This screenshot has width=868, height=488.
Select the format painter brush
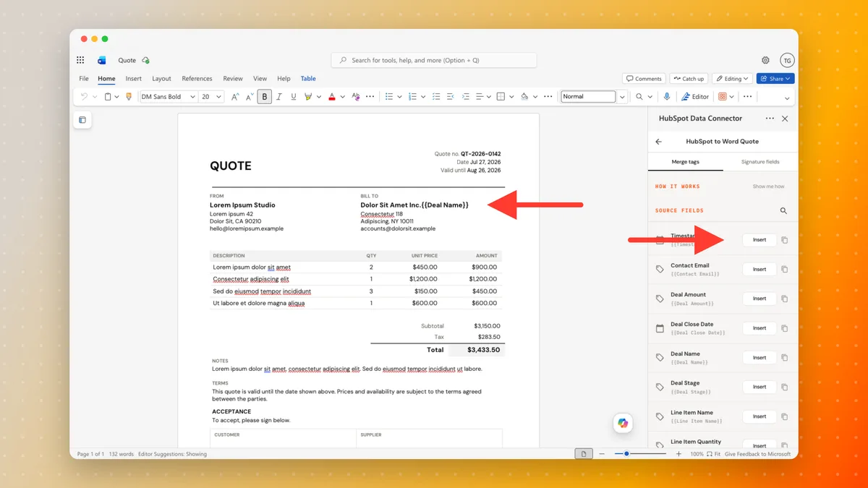pyautogui.click(x=129, y=96)
